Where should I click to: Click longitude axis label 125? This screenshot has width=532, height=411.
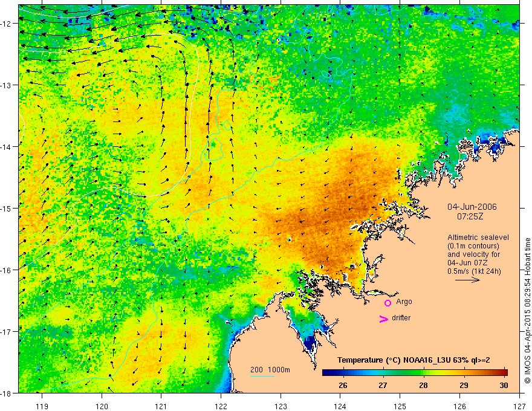pos(400,406)
